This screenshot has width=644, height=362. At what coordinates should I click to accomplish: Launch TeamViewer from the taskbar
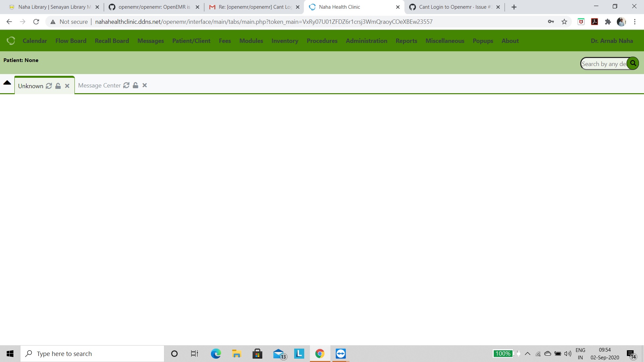click(x=340, y=353)
